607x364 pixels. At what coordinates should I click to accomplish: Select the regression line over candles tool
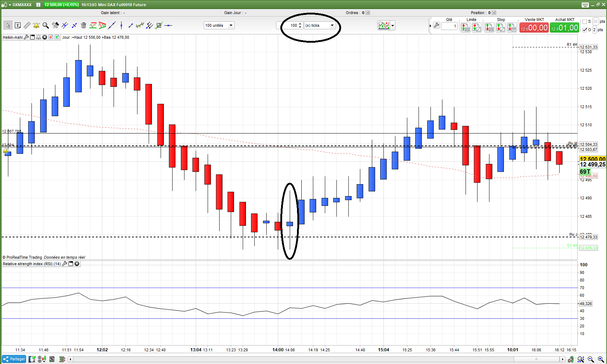pyautogui.click(x=140, y=25)
